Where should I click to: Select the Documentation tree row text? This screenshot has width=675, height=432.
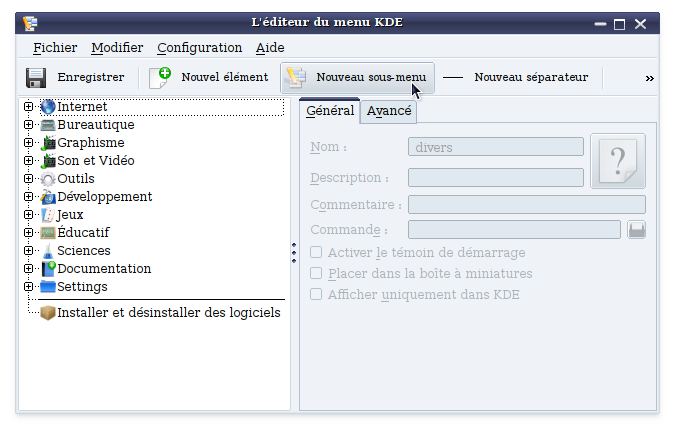[104, 269]
